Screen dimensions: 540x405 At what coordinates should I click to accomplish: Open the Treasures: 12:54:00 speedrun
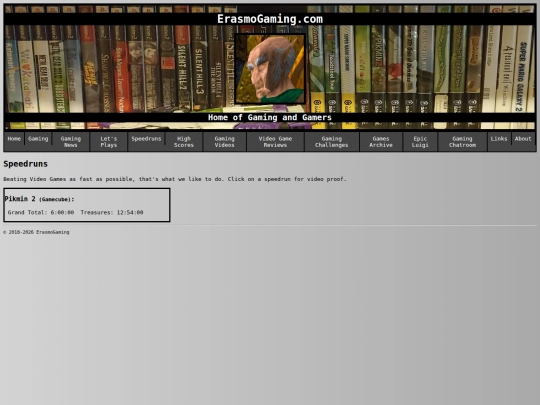point(112,212)
